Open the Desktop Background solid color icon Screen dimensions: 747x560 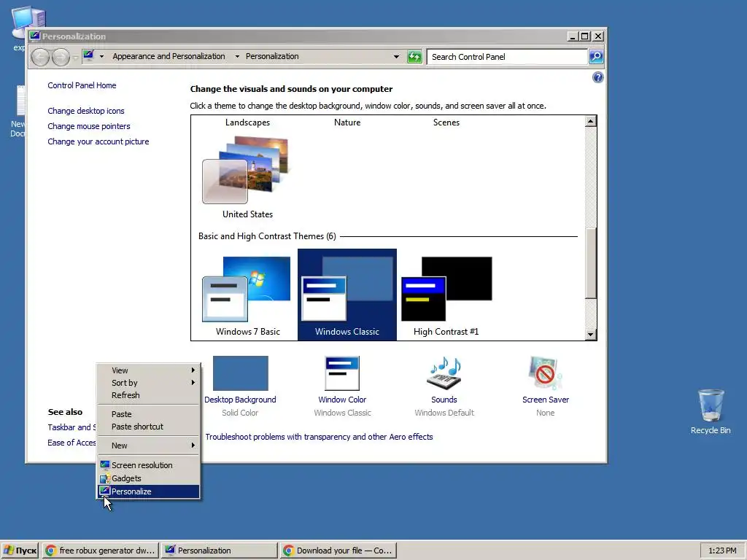coord(240,373)
